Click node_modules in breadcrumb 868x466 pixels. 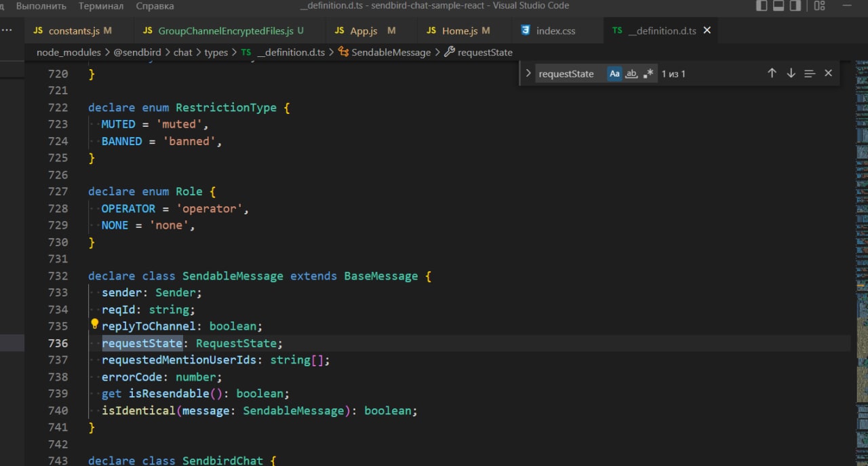68,52
